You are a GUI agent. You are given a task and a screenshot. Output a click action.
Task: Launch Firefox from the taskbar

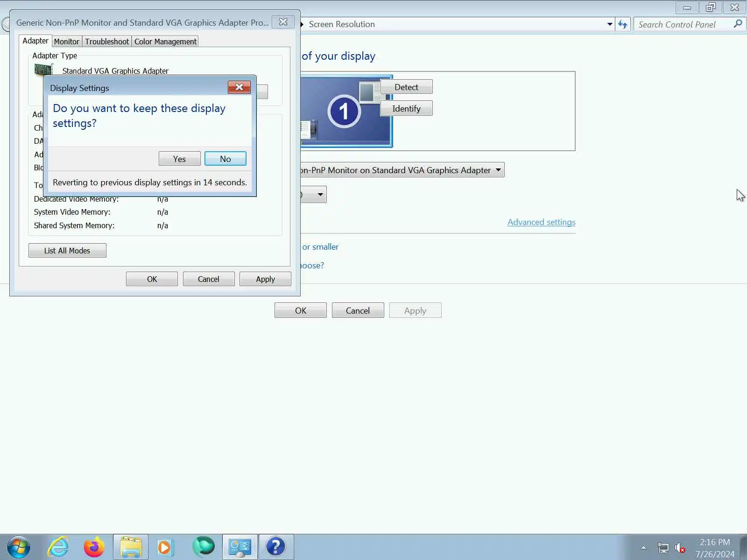[94, 547]
